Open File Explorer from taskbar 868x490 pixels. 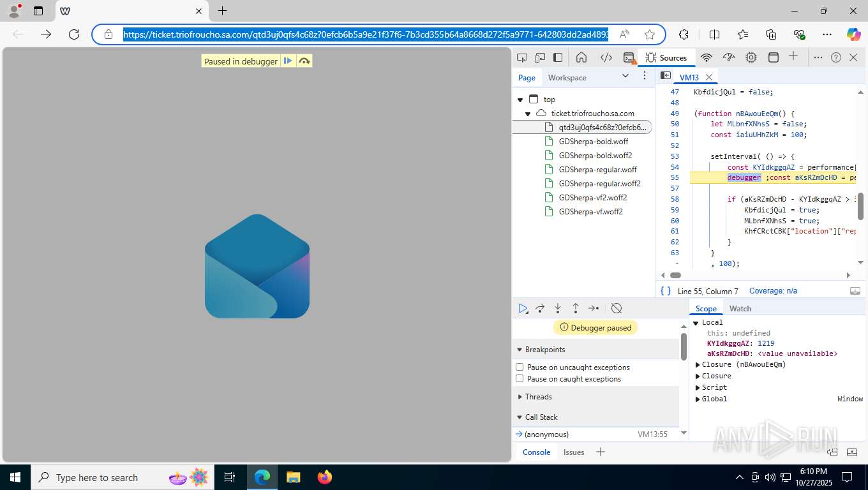click(293, 477)
